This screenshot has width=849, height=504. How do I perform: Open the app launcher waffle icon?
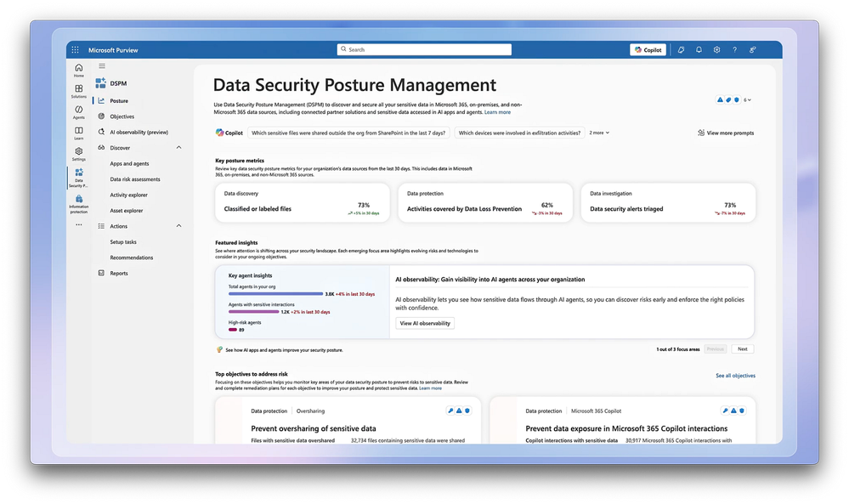(76, 50)
